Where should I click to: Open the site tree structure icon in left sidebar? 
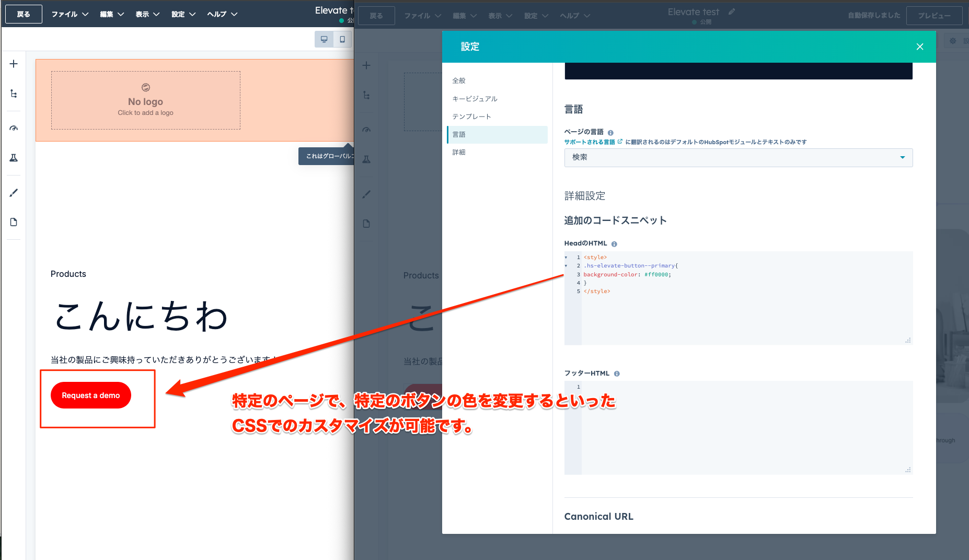click(14, 94)
